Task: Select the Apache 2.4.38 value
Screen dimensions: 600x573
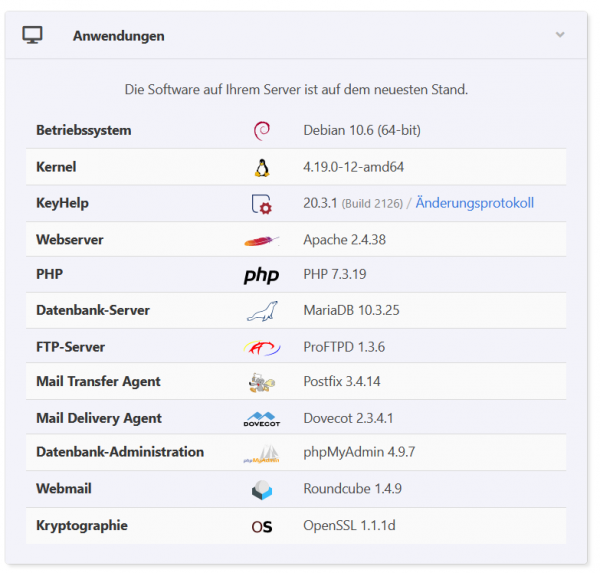Action: tap(344, 240)
